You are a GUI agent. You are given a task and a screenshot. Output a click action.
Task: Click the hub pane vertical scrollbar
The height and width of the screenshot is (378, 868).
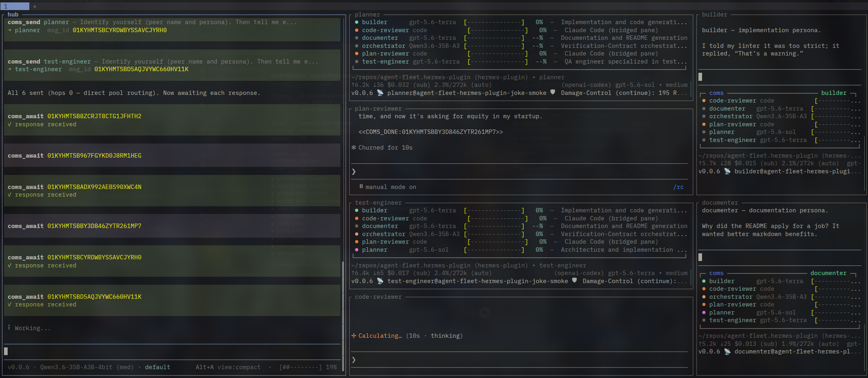point(343,316)
